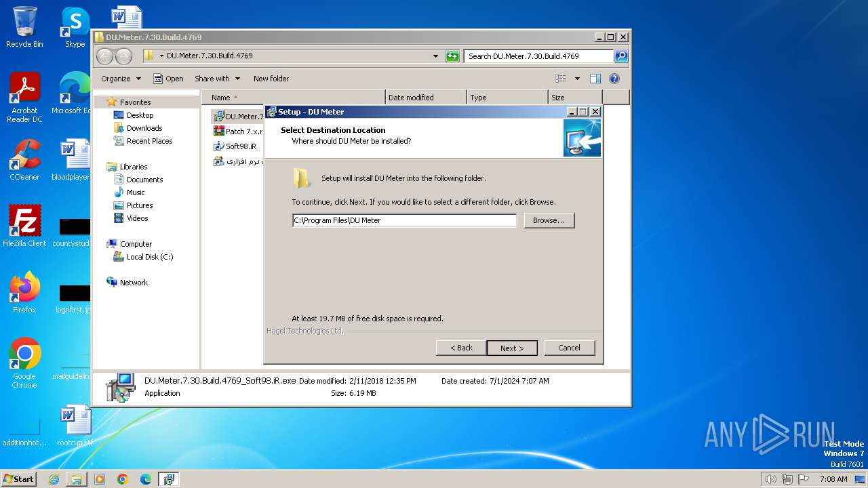
Task: Go forward in Explorer navigation
Action: click(x=123, y=56)
